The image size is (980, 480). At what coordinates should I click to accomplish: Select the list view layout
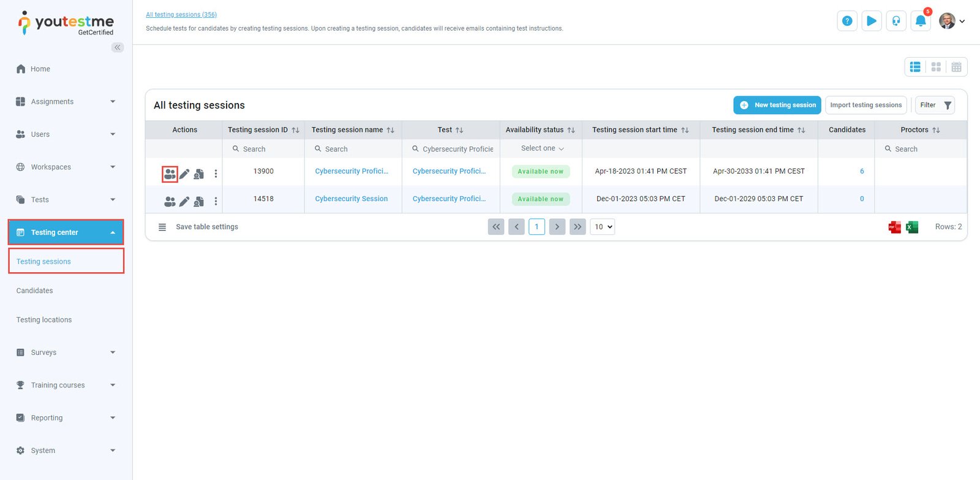pyautogui.click(x=915, y=67)
